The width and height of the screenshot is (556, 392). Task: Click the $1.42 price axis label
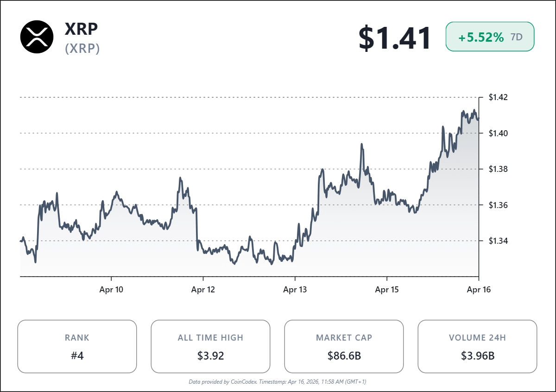point(499,97)
